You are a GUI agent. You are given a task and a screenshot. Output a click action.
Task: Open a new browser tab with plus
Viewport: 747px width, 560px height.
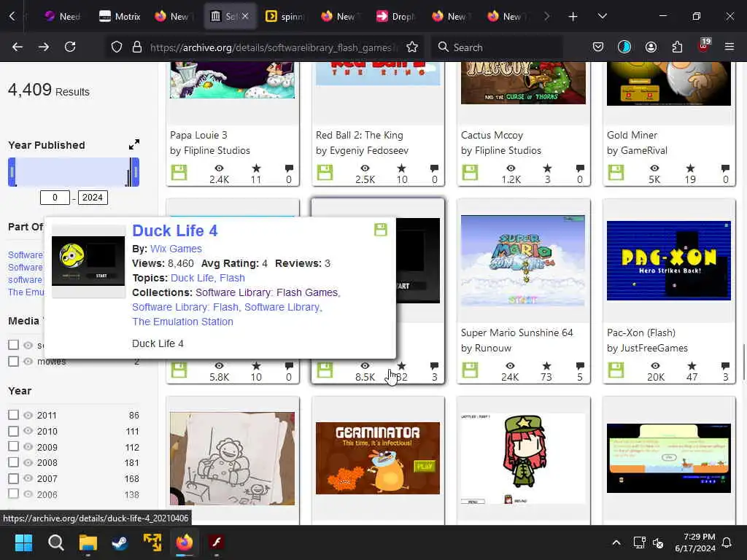click(x=573, y=17)
